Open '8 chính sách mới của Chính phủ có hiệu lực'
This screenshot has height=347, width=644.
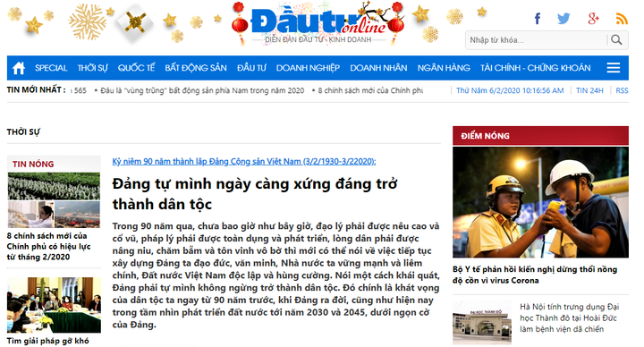(48, 247)
